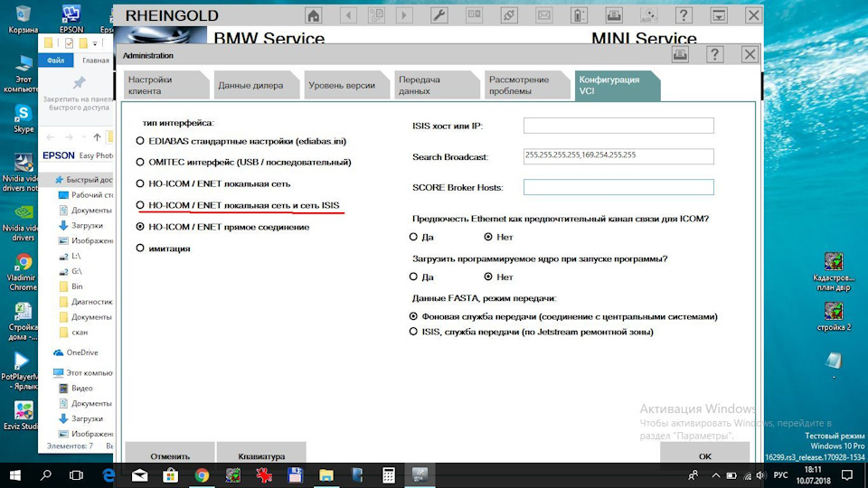Choose Нет for loading programmable core
This screenshot has width=868, height=488.
pos(488,277)
